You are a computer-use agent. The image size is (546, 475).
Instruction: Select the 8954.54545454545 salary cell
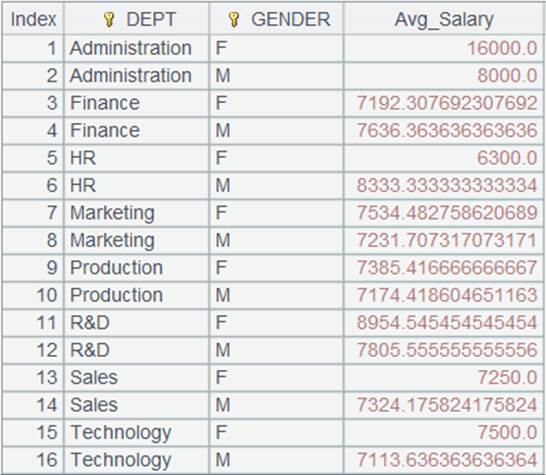pos(444,323)
